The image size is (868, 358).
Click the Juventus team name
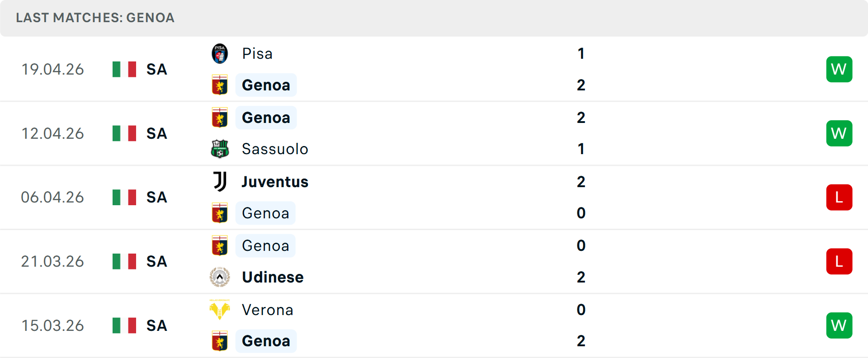point(274,181)
